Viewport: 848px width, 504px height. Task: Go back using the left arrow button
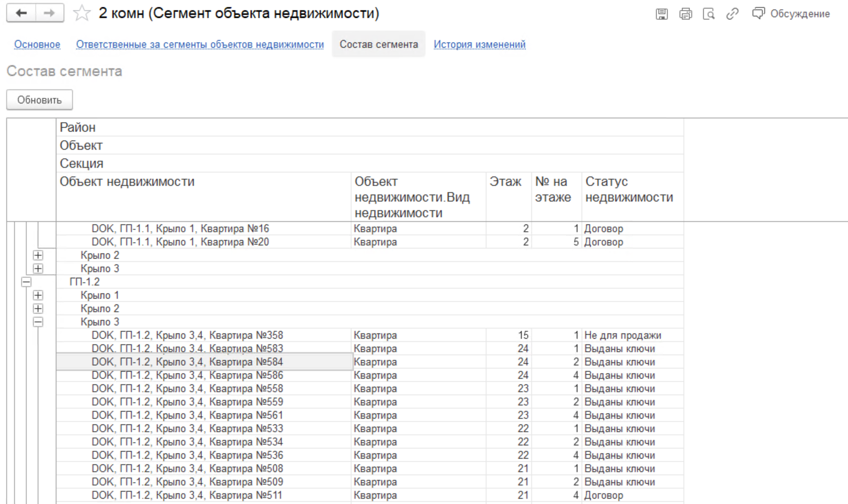click(21, 13)
